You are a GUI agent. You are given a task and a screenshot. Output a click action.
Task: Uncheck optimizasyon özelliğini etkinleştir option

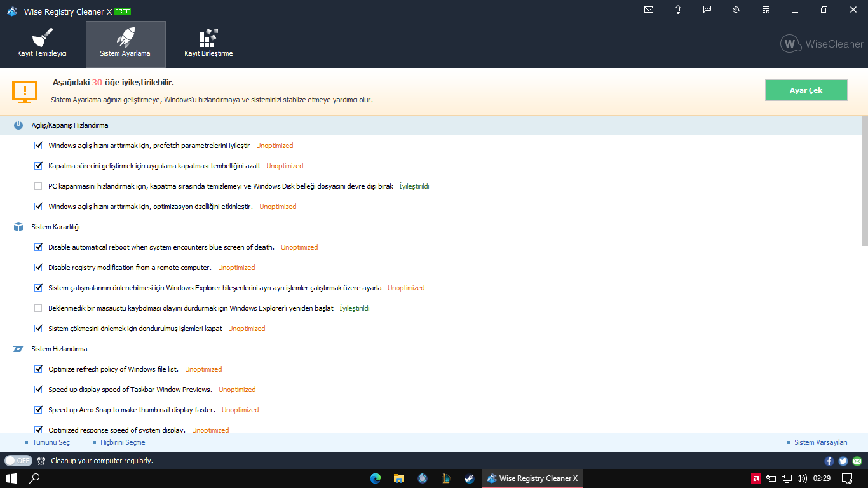pyautogui.click(x=38, y=207)
